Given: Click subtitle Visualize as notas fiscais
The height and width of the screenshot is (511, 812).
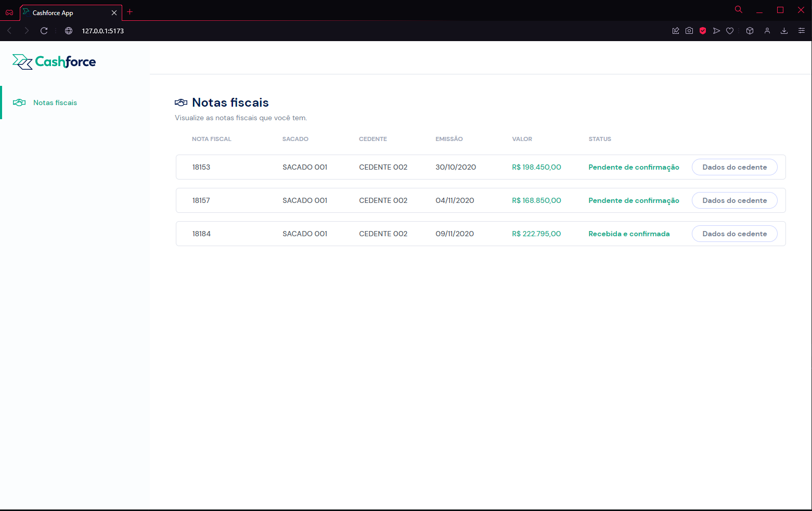Looking at the screenshot, I should pos(241,118).
